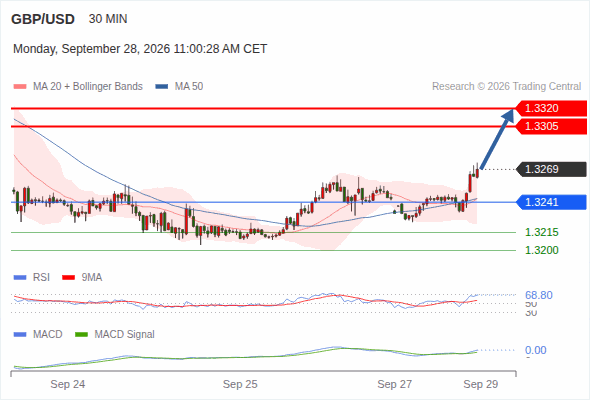
Task: Click the Sep 25 date axis label
Action: (x=240, y=384)
